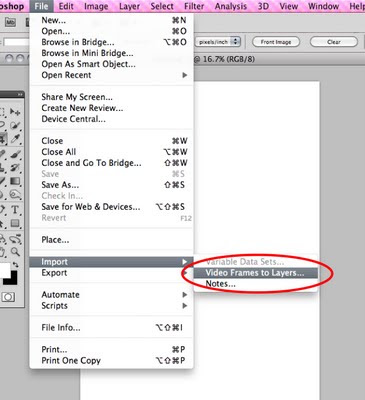Click the Clear button

[334, 42]
